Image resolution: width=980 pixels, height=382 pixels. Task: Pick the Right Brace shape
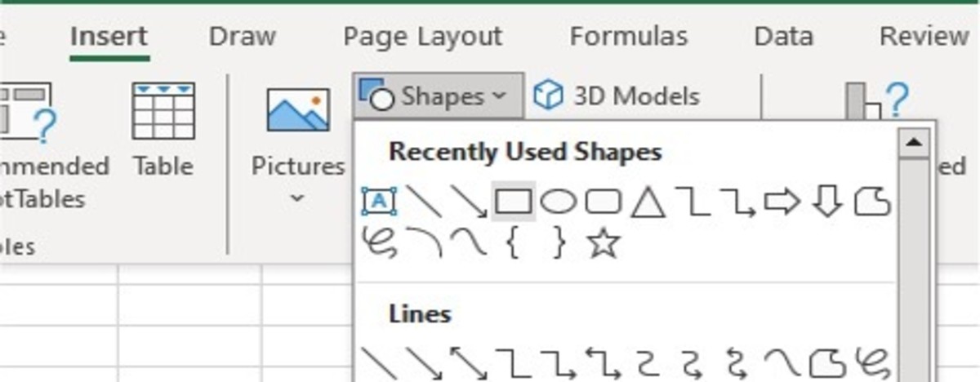tap(559, 244)
